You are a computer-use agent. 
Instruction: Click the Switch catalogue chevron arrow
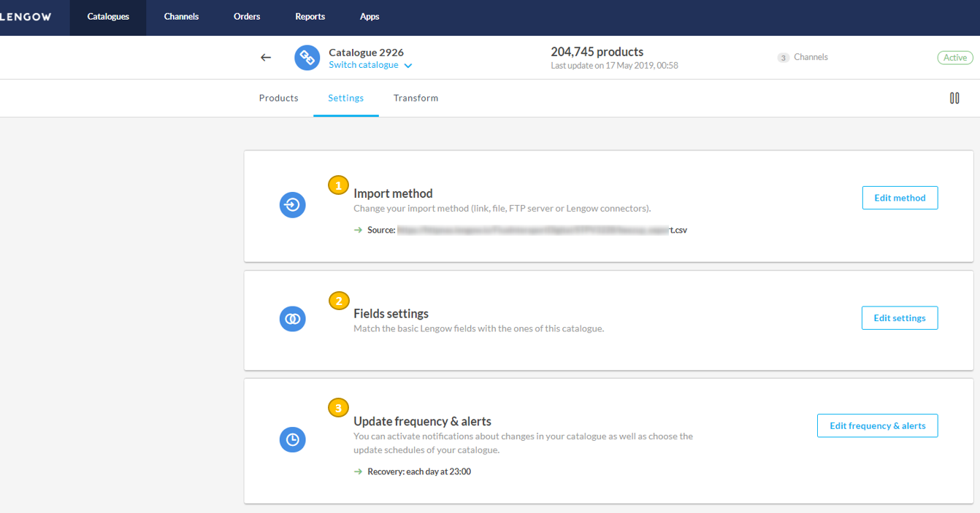click(x=408, y=66)
